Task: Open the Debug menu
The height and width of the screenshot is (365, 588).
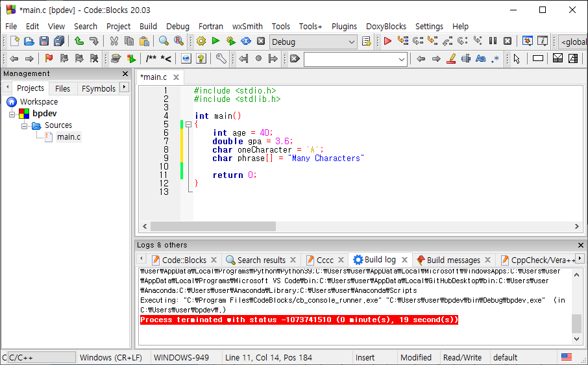Action: pos(178,26)
